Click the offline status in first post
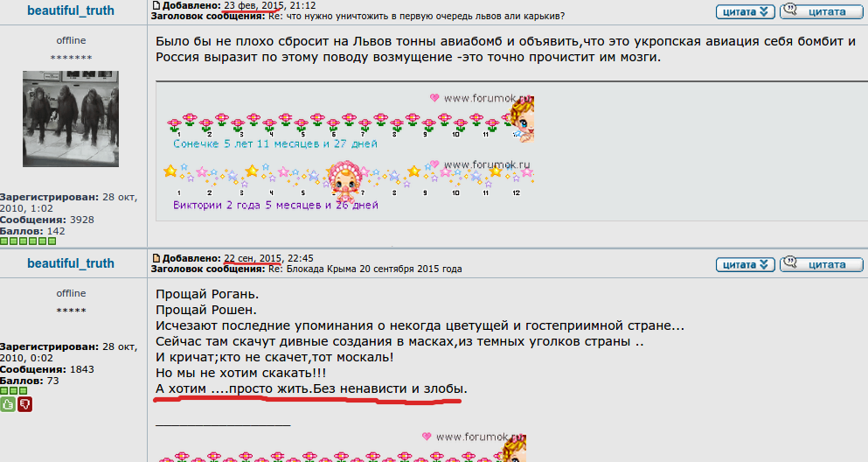 71,40
